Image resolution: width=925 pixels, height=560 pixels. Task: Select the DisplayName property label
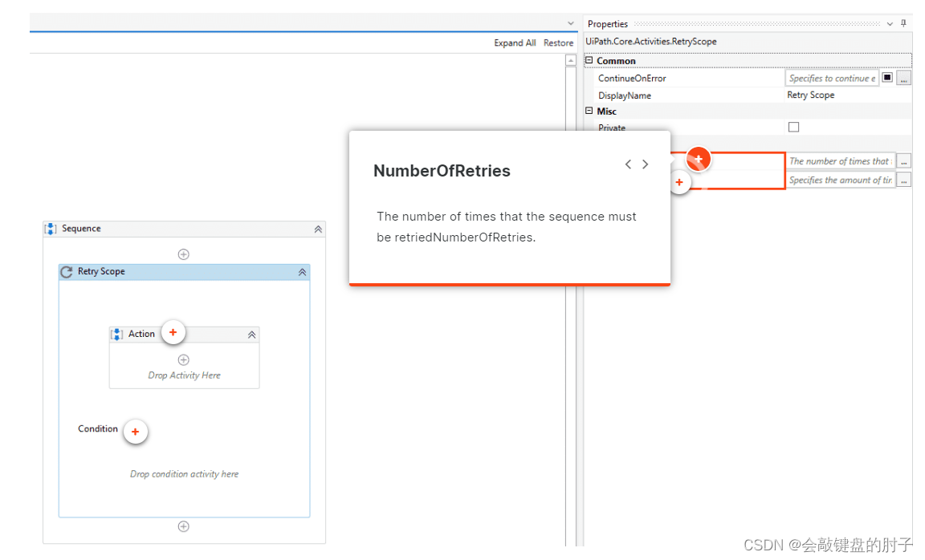[x=625, y=95]
